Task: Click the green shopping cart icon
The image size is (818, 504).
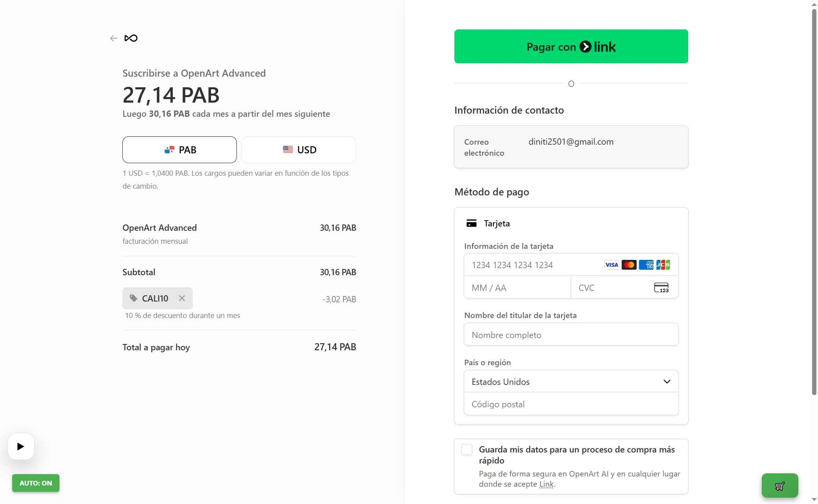Action: coord(779,486)
